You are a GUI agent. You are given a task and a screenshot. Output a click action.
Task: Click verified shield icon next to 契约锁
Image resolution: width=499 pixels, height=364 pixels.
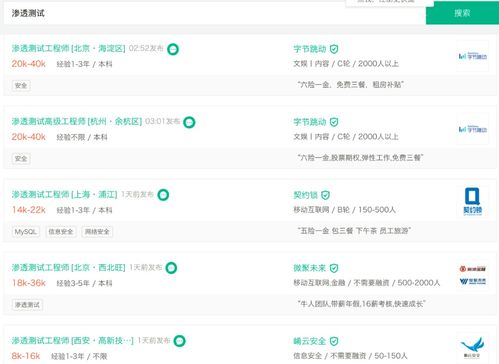point(325,195)
